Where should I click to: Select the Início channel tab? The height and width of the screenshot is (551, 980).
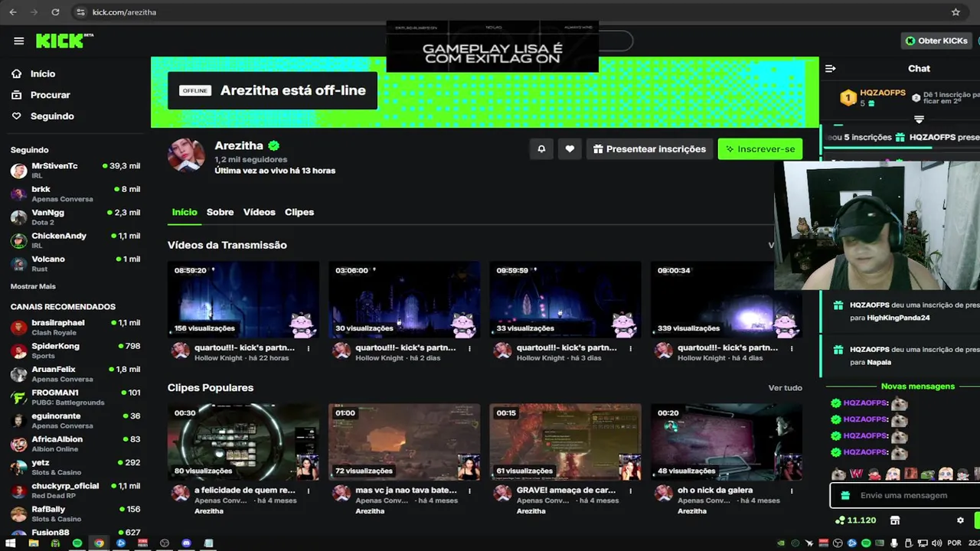click(x=185, y=212)
